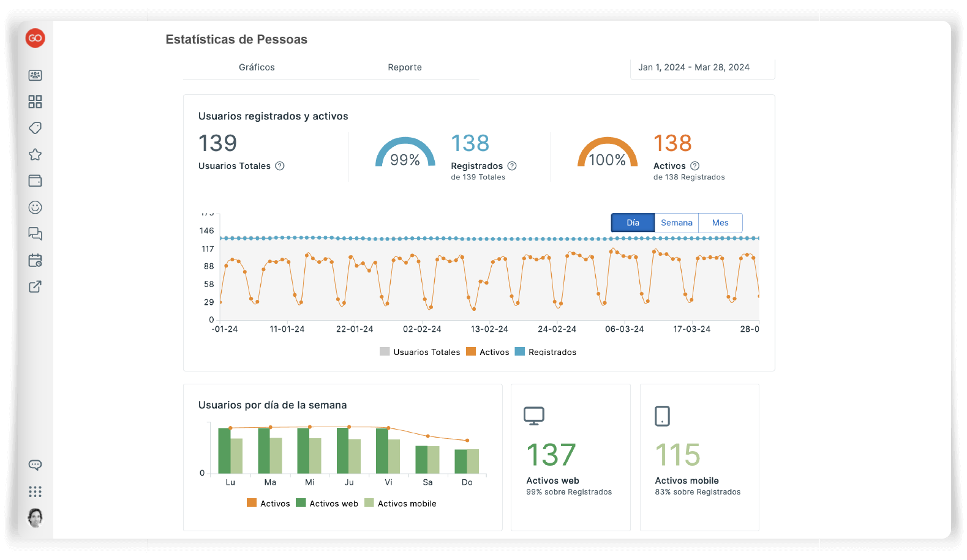Click the 137 Activos web value
Viewport: 967px width, 560px height.
[x=551, y=455]
